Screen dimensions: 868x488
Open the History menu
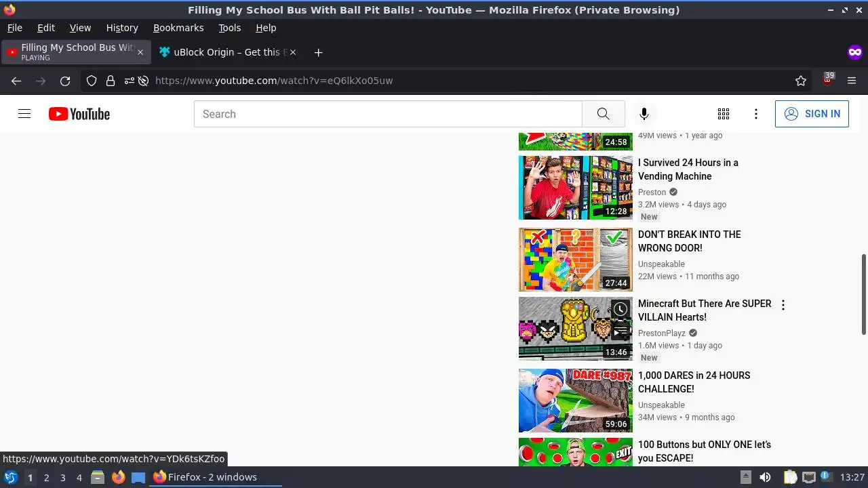[122, 28]
